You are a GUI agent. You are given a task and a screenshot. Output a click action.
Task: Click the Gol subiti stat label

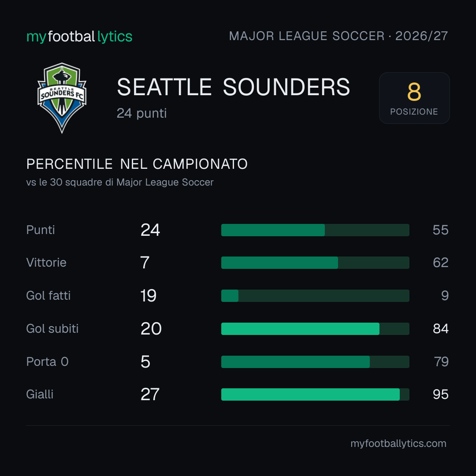(52, 329)
